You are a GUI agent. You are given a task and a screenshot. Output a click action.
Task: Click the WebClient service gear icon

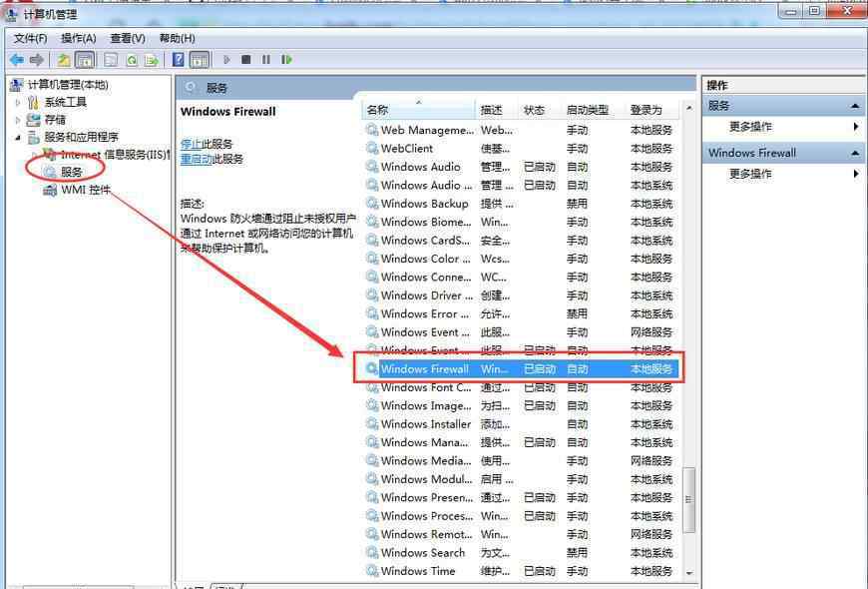[372, 149]
